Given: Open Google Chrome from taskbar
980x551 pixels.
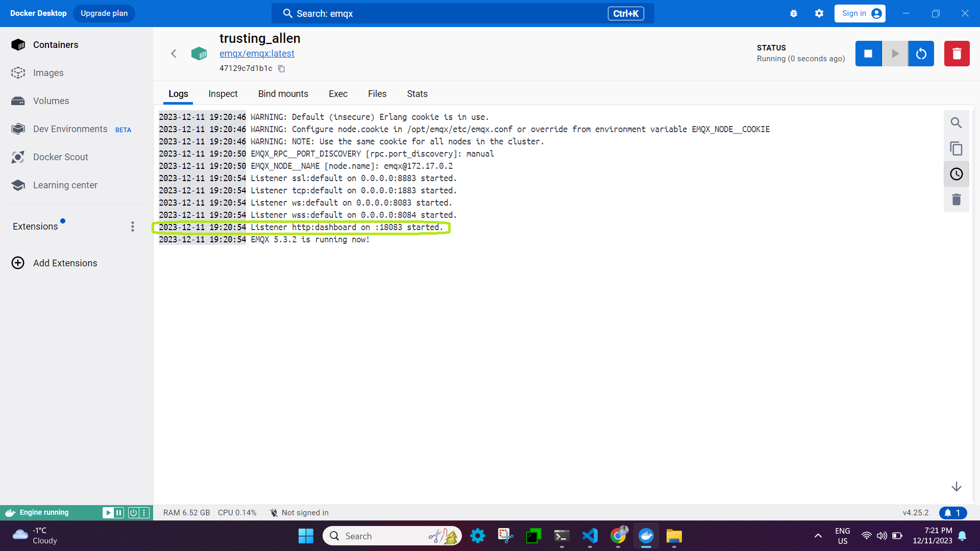Looking at the screenshot, I should pyautogui.click(x=618, y=536).
